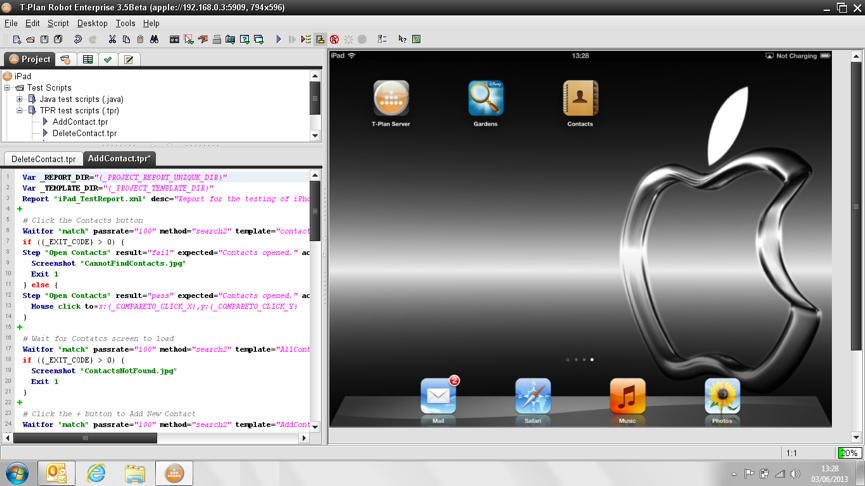Click the mouse-pointer command toolbar icon
The height and width of the screenshot is (486, 865).
pos(189,39)
